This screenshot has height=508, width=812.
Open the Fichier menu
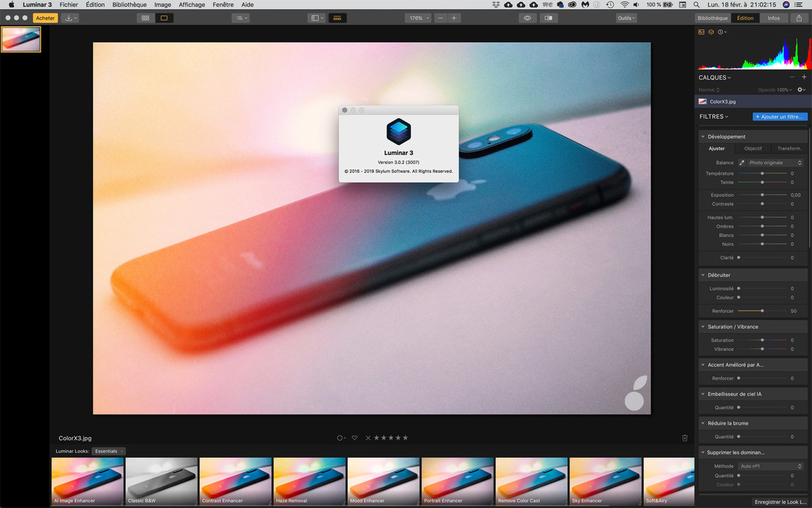(x=68, y=5)
